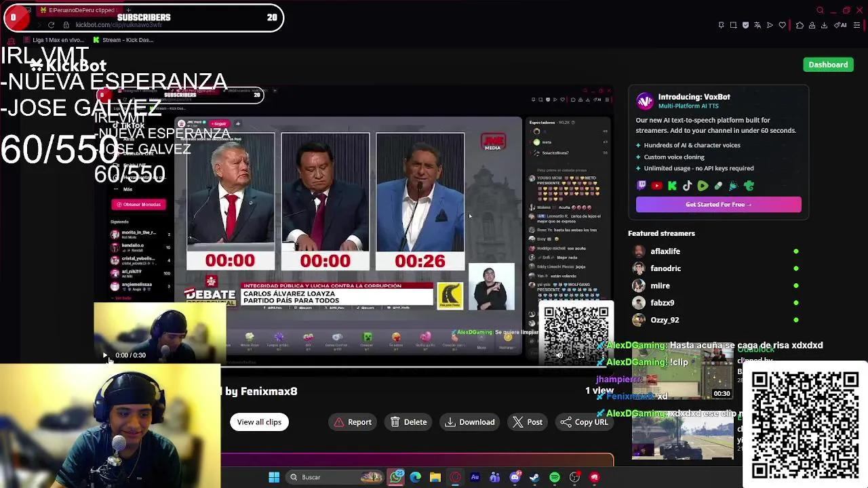868x488 pixels.
Task: Open featured streamer Ozzy_92
Action: tap(665, 320)
